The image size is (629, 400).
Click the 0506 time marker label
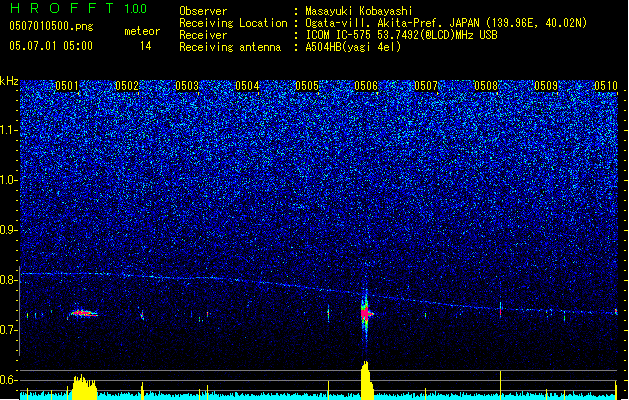click(x=366, y=86)
